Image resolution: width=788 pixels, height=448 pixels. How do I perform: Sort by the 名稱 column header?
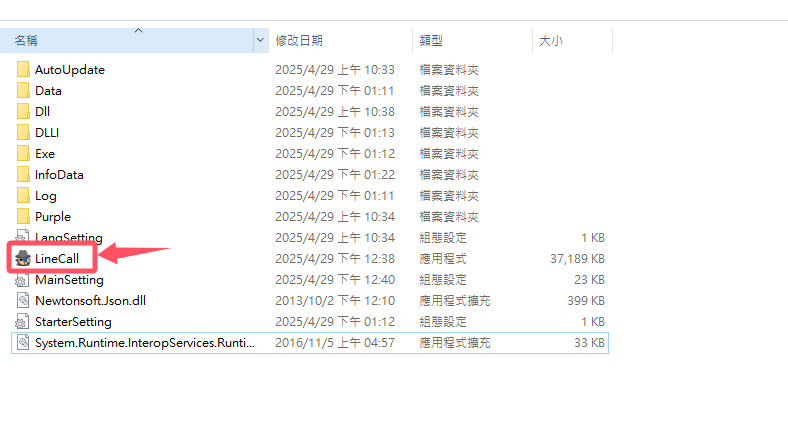[127, 40]
